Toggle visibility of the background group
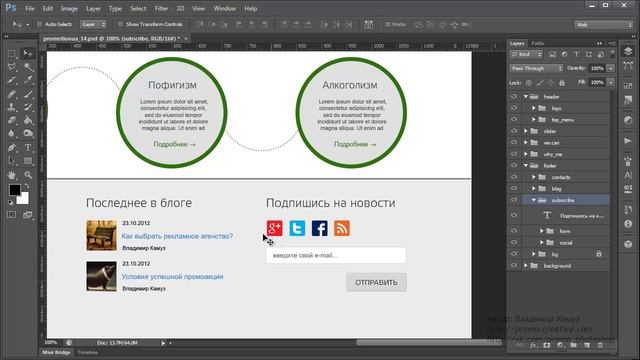640x360 pixels. tap(514, 266)
